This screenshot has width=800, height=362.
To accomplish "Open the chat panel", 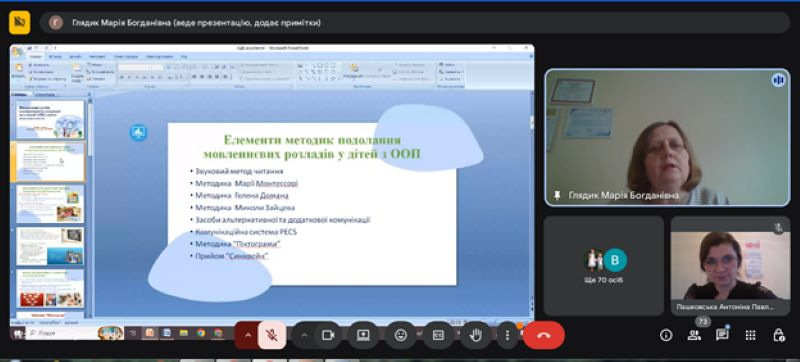I will 722,335.
